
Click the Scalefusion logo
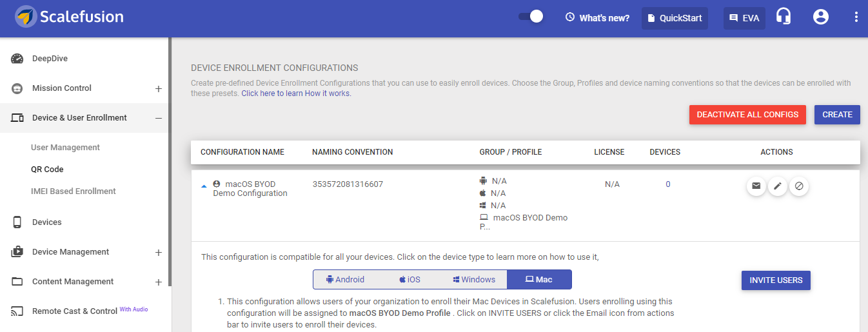point(69,17)
